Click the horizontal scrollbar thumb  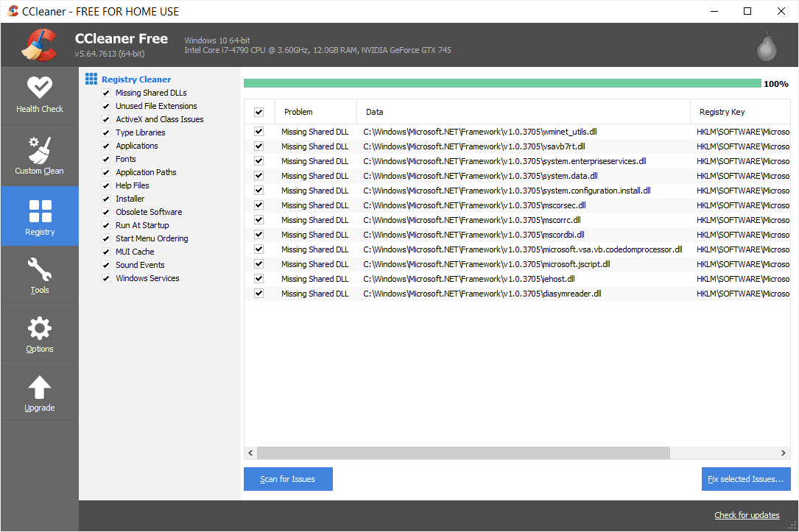(x=463, y=453)
